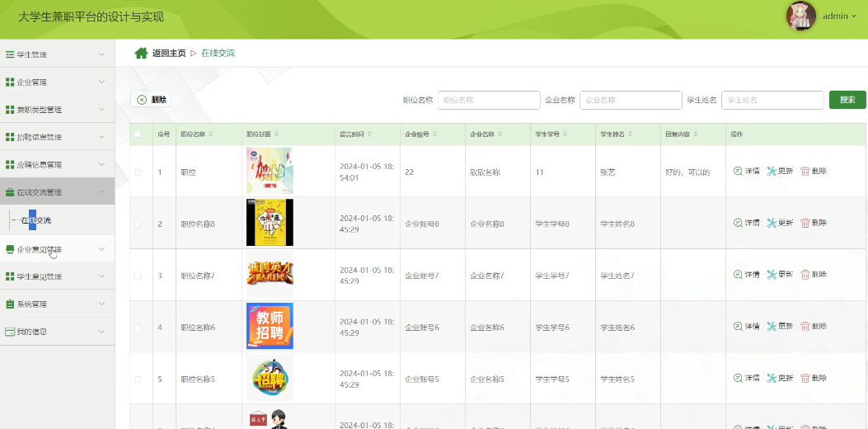868x429 pixels.
Task: Click the student name 张艺
Action: (x=608, y=172)
